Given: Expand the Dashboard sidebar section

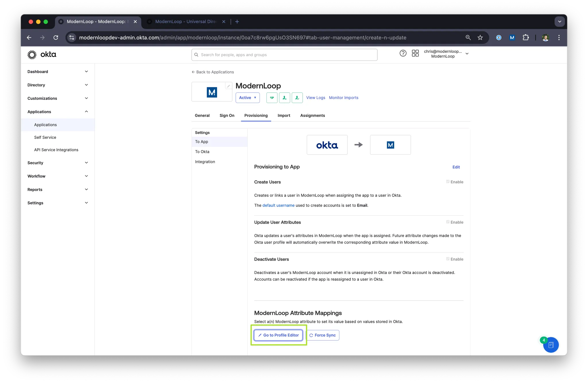Looking at the screenshot, I should pyautogui.click(x=58, y=72).
